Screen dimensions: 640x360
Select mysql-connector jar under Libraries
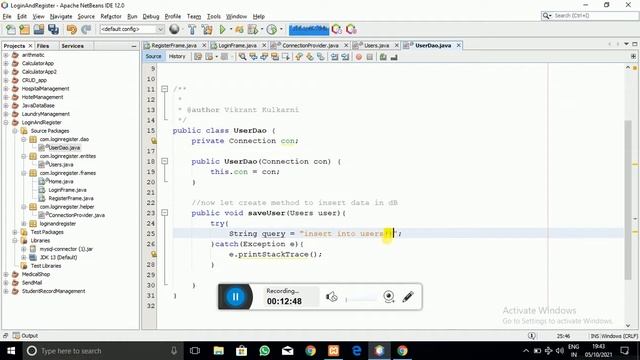pos(66,249)
